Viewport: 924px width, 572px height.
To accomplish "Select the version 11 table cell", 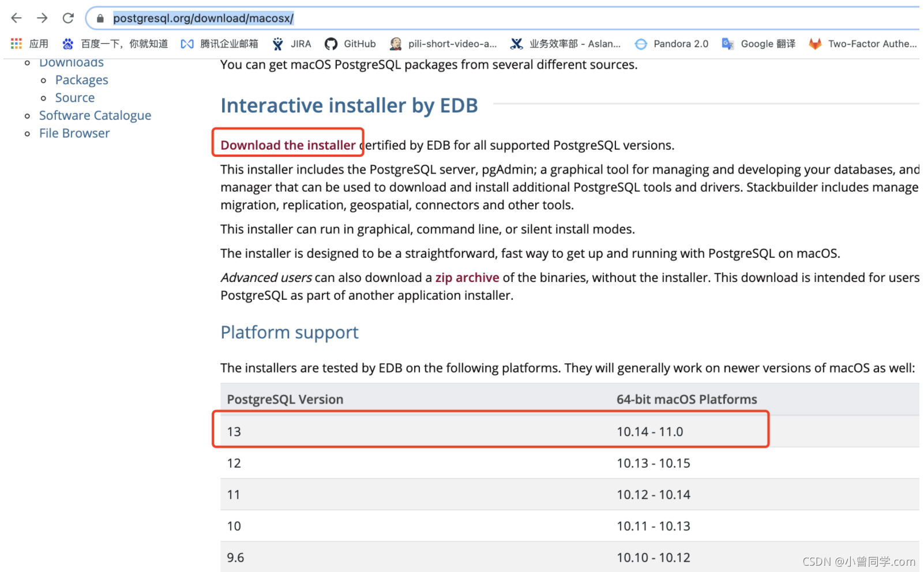I will 234,495.
